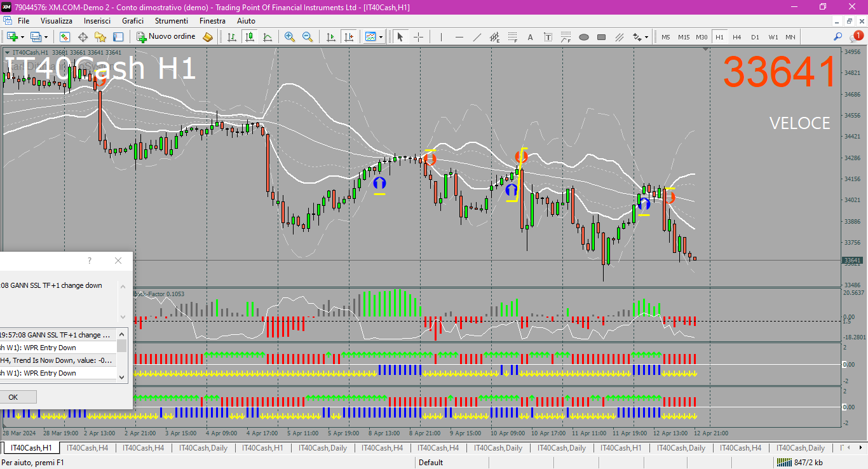Open the Grafici menu
This screenshot has width=868, height=469.
(x=133, y=21)
